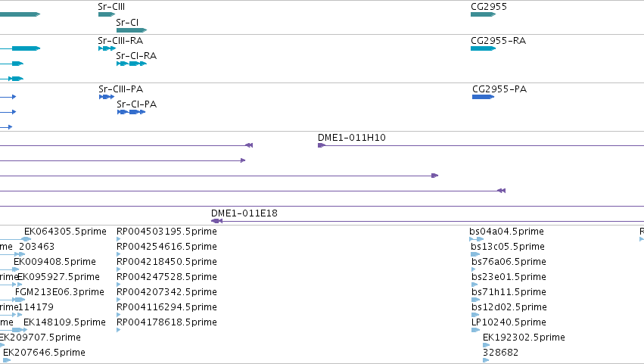The height and width of the screenshot is (364, 644).
Task: Click the RP004218450.5prime label
Action: coord(166,262)
